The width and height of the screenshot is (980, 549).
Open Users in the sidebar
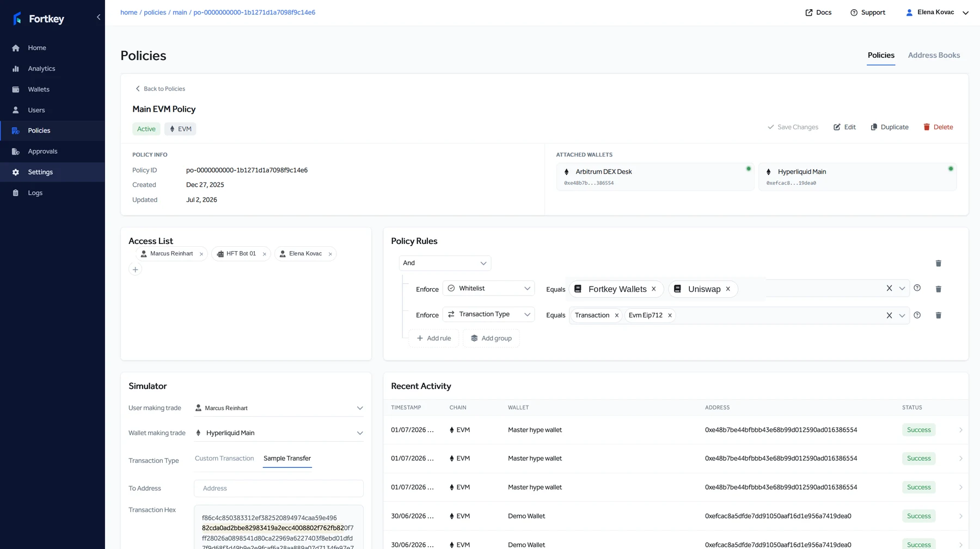pyautogui.click(x=52, y=110)
